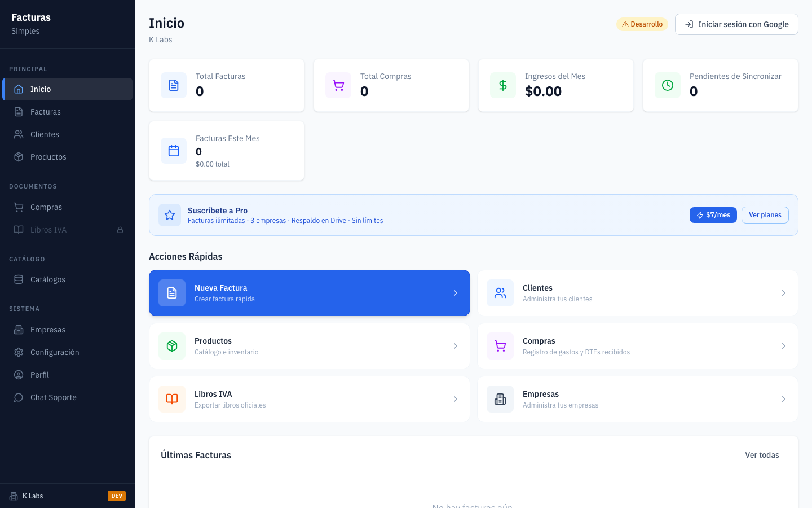
Task: Click the chevron on Libros IVA quick action
Action: pyautogui.click(x=456, y=399)
